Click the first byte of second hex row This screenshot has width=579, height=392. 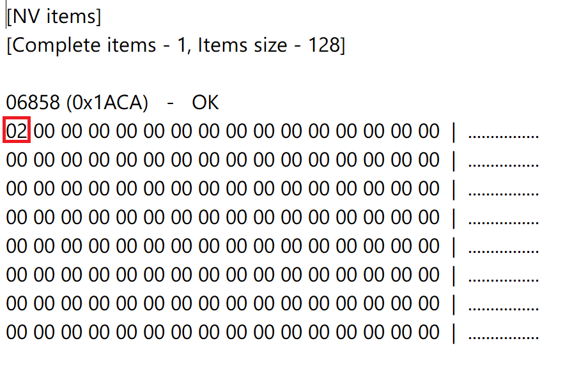(x=17, y=160)
